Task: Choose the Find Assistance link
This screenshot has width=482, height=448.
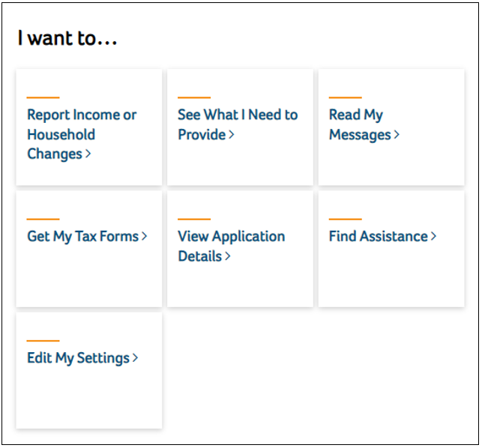Action: tap(378, 237)
